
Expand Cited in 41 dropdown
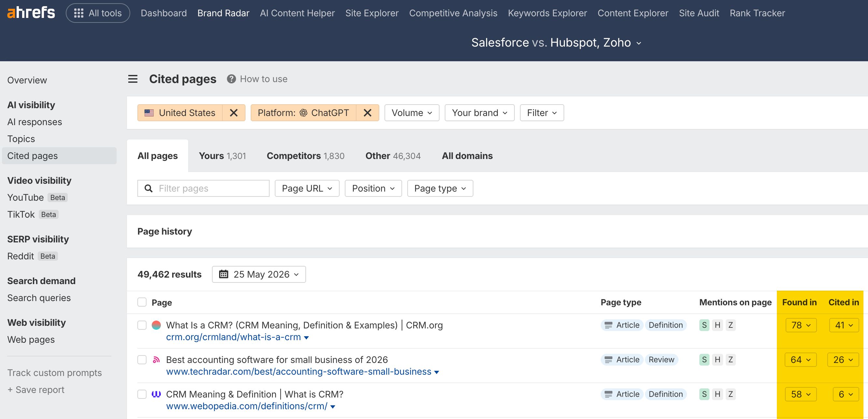pos(844,325)
